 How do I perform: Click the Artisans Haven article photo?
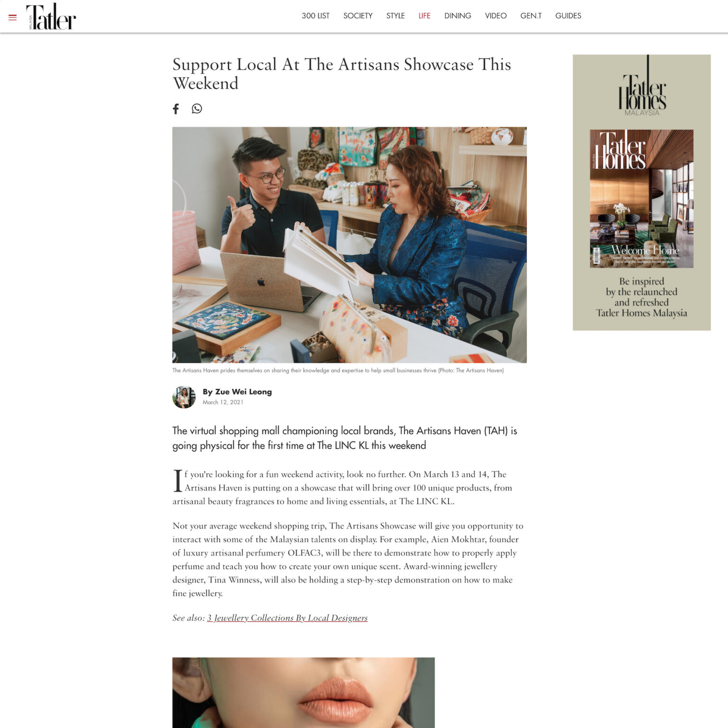pyautogui.click(x=349, y=245)
